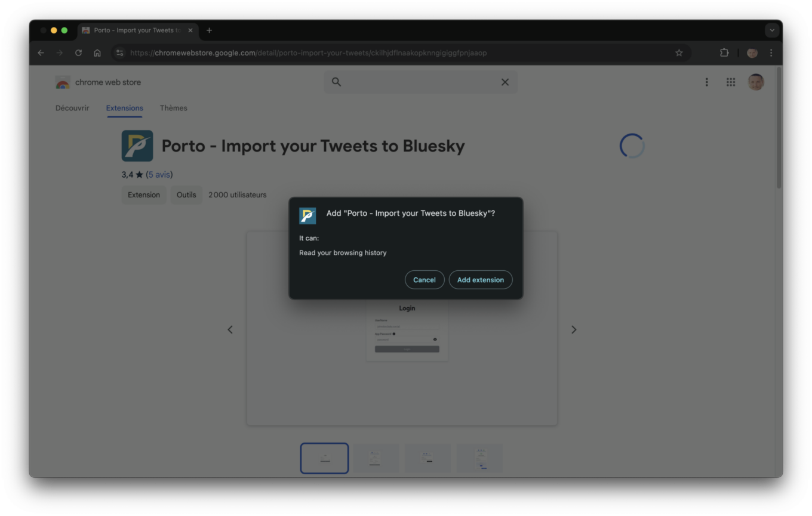Focus the Chrome Web Store search field
The image size is (812, 516).
point(421,82)
